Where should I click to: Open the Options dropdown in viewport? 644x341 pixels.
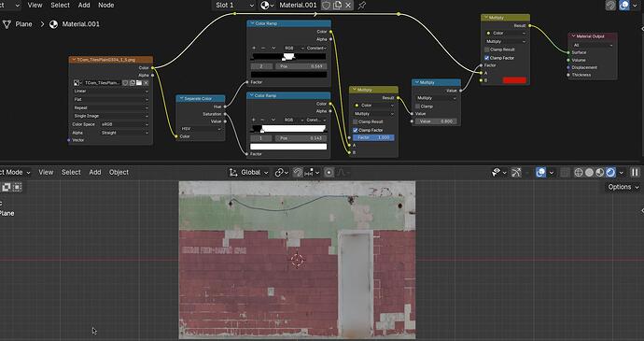(623, 187)
